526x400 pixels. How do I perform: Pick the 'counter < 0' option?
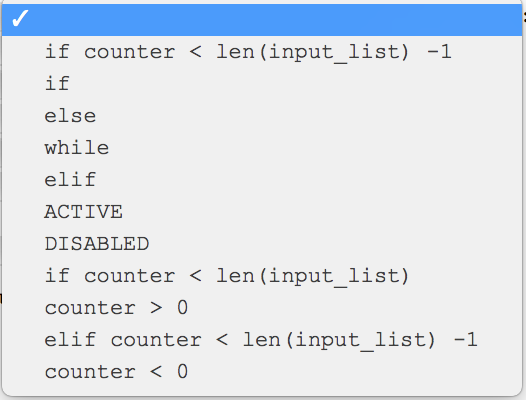point(262,372)
